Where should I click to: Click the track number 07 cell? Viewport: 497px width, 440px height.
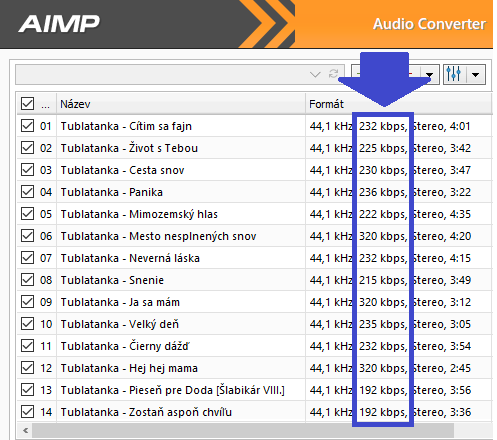pyautogui.click(x=46, y=258)
